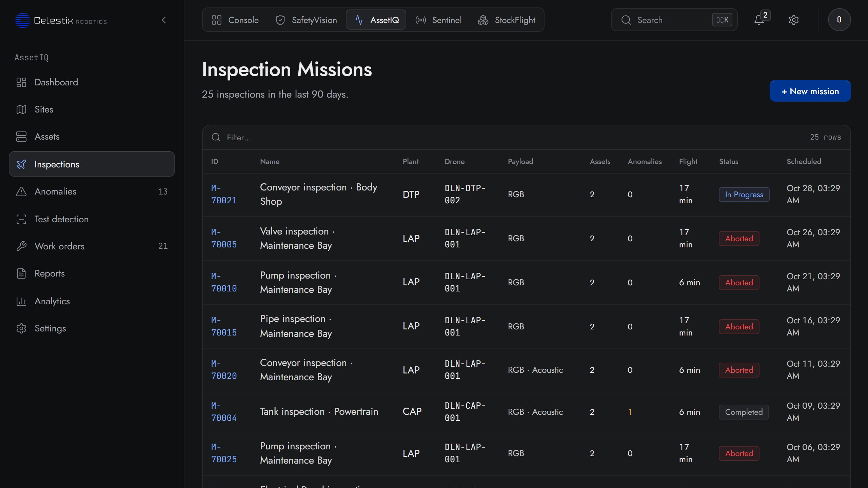Click the Filter magnifier icon

pyautogui.click(x=216, y=137)
